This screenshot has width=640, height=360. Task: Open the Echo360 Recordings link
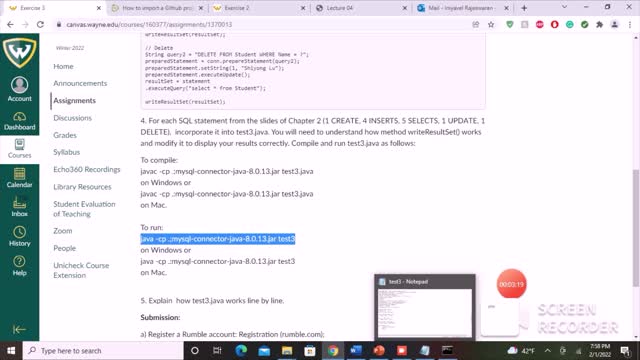click(87, 169)
